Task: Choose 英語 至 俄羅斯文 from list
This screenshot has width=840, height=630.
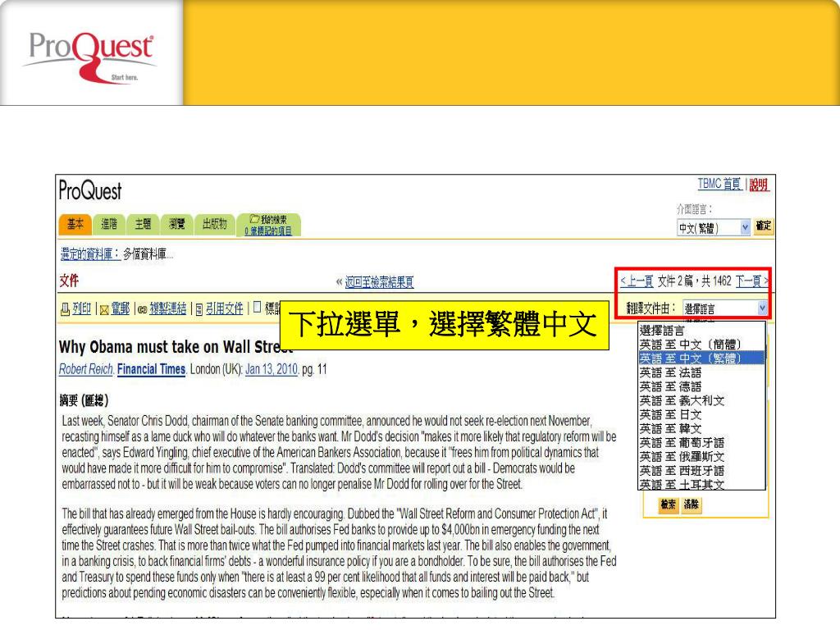Action: tap(701, 456)
